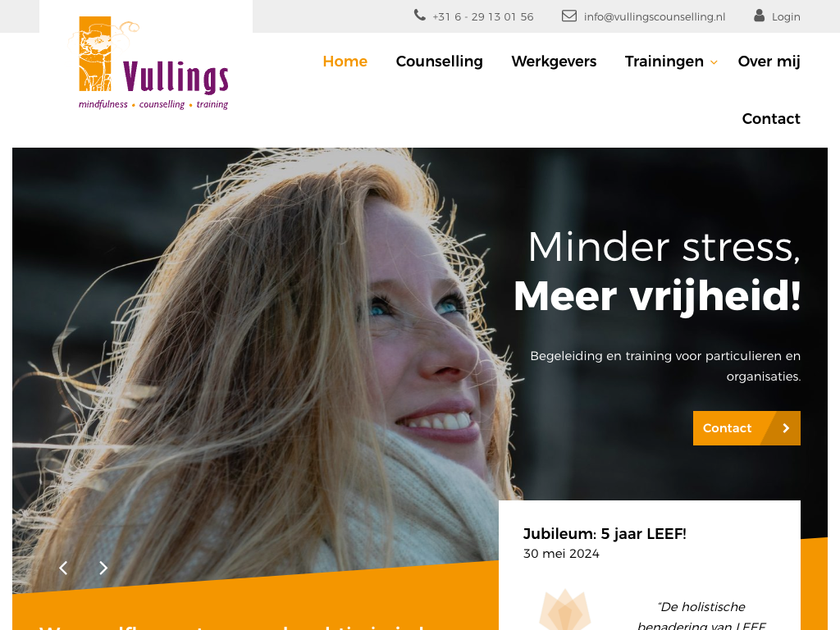Viewport: 840px width, 630px height.
Task: Expand the Trainingen dropdown chevron
Action: click(x=714, y=62)
